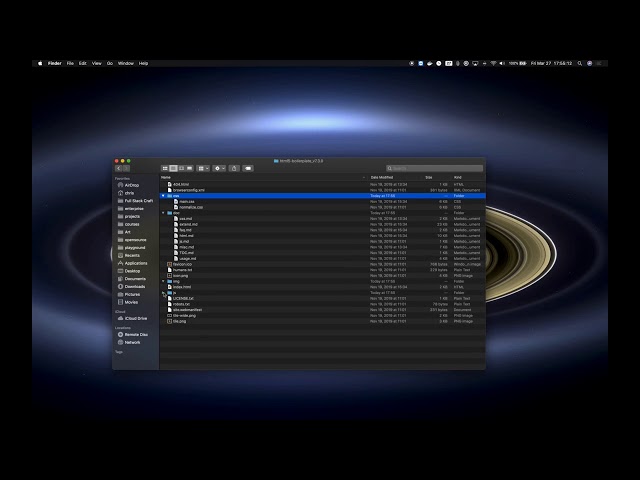The height and width of the screenshot is (480, 640).
Task: Switch Finder to icon view
Action: 165,168
